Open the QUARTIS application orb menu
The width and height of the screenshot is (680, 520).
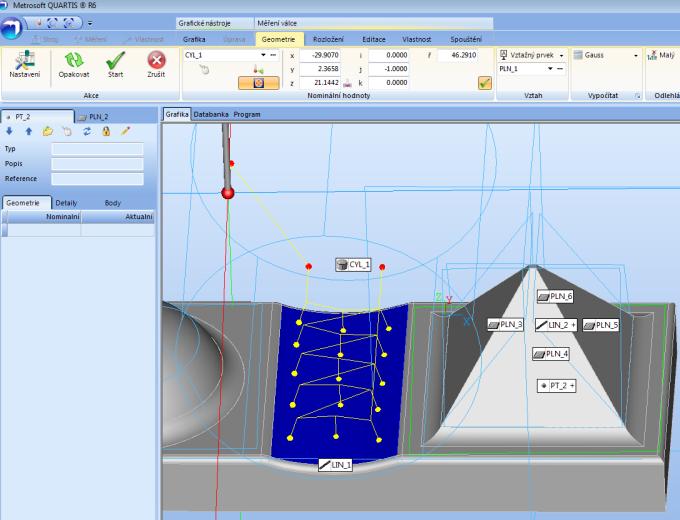coord(11,28)
